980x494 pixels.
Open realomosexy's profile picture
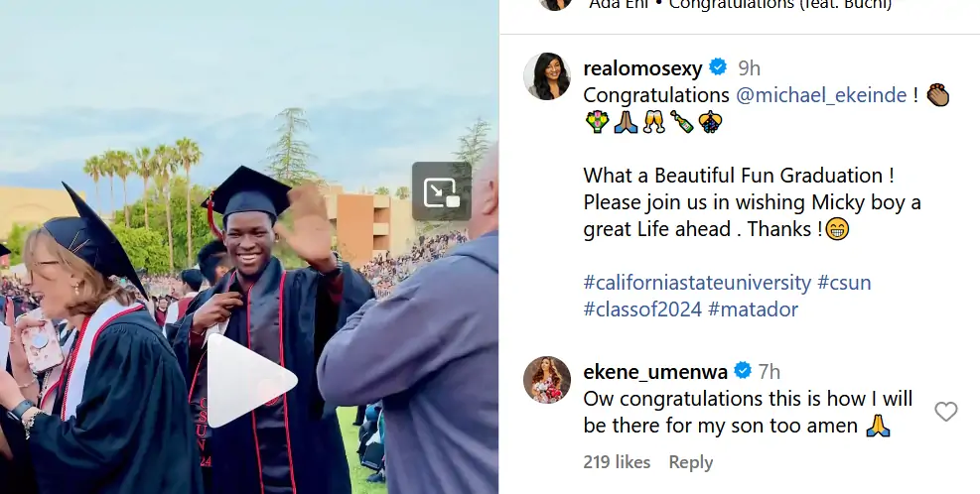[x=547, y=76]
